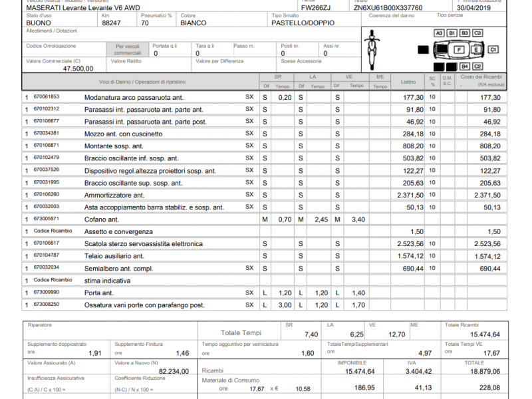This screenshot has width=532, height=399.
Task: Click row 'Assetto e convergenza'
Action: tap(264, 231)
